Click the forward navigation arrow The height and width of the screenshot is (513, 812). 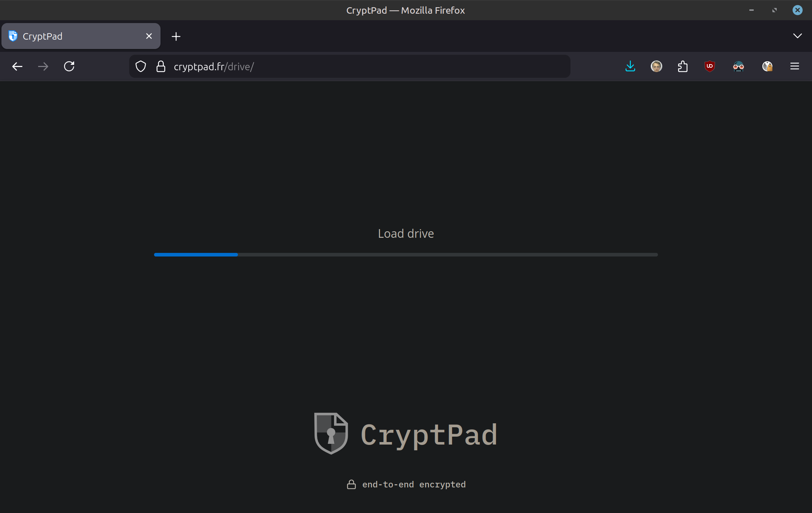[43, 66]
